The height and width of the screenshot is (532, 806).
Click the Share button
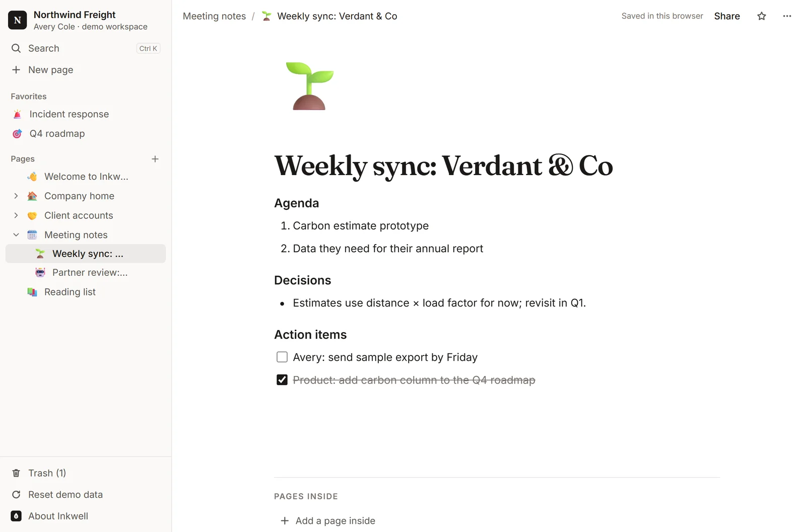pos(727,16)
